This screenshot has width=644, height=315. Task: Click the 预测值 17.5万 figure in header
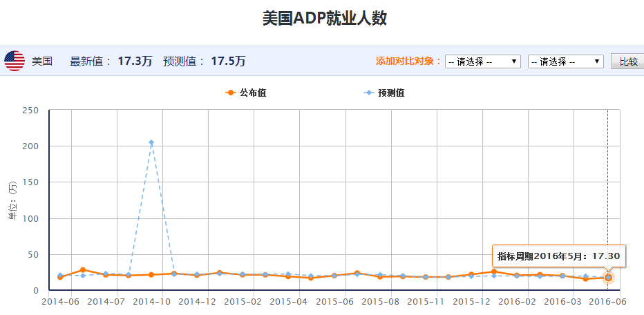click(228, 61)
